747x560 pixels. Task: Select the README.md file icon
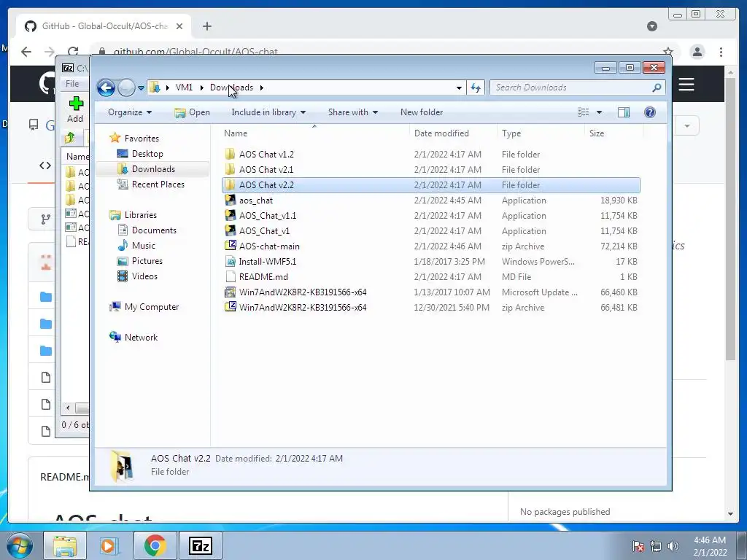(230, 276)
